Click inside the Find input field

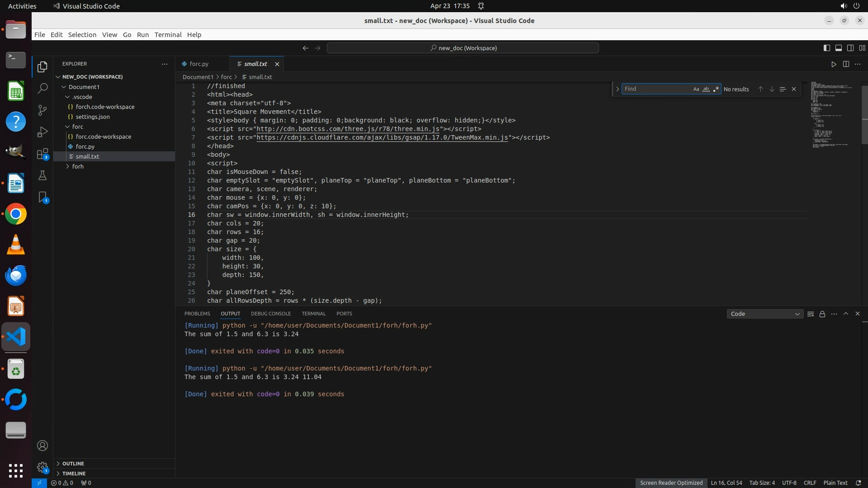(656, 89)
